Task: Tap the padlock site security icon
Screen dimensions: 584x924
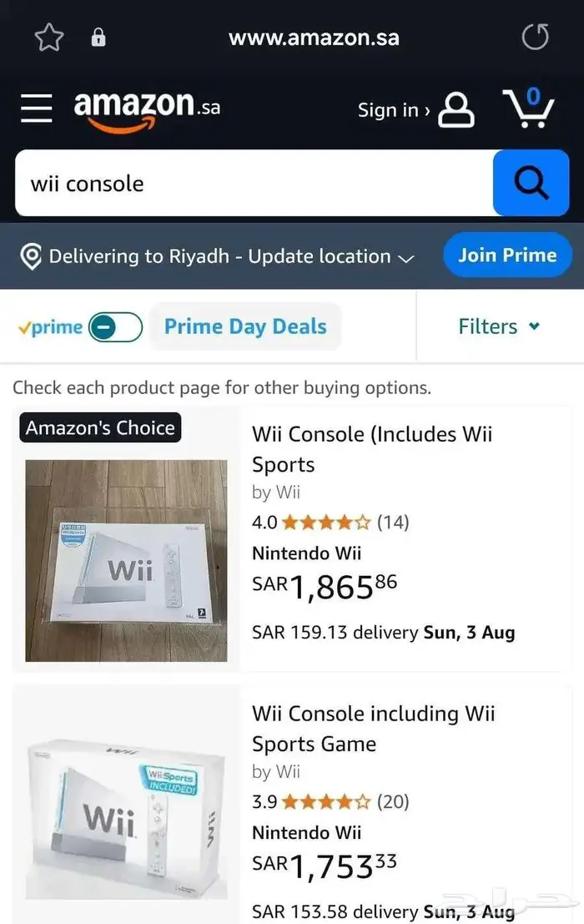Action: (x=98, y=38)
